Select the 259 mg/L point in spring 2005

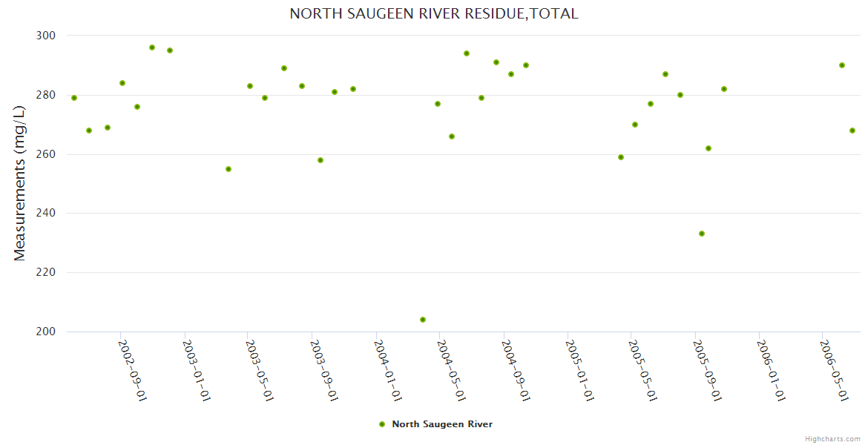[621, 157]
